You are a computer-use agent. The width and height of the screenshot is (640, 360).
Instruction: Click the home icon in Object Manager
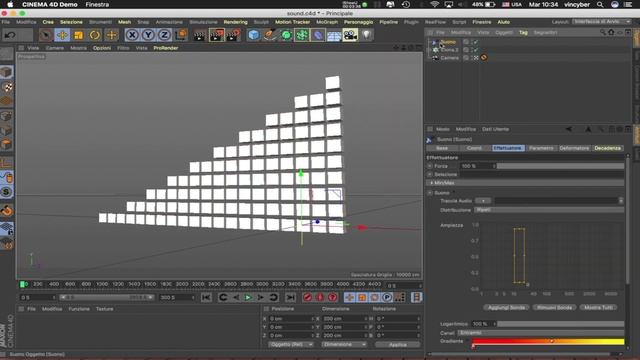[611, 32]
